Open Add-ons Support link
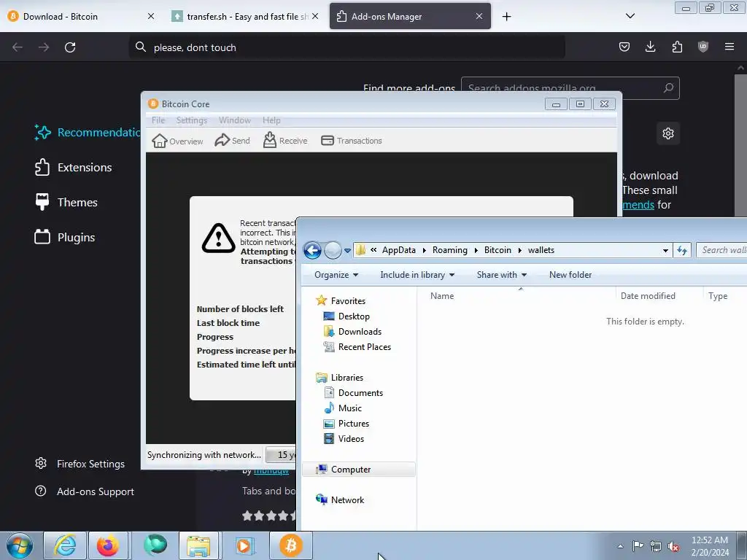747x560 pixels. (85, 491)
